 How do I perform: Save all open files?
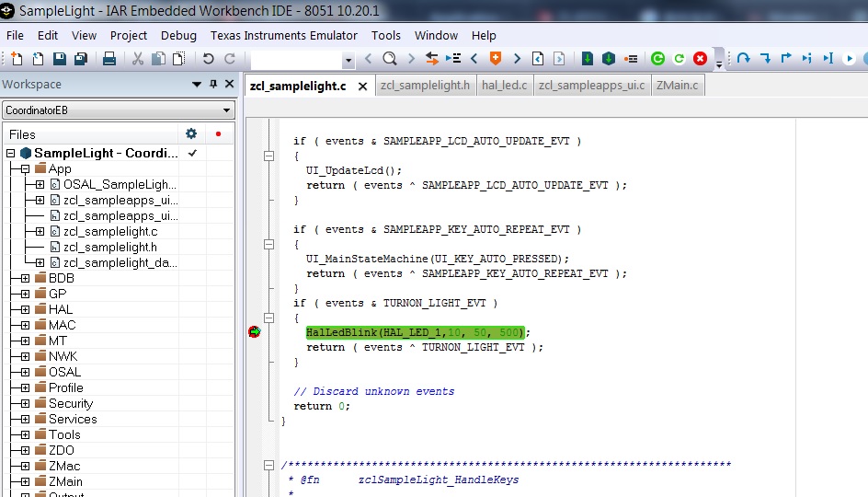tap(81, 58)
